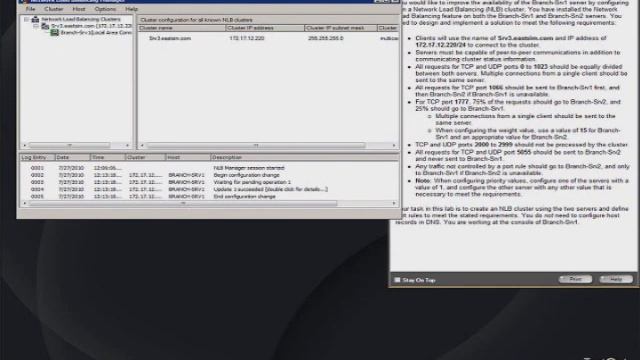Sort by Cluster IP subnet mask column
Image resolution: width=640 pixels, height=360 pixels.
tap(341, 28)
